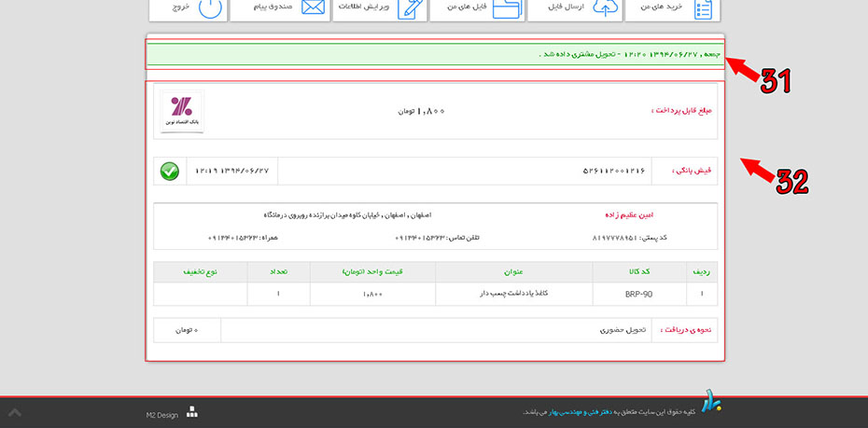Click the power icon for خروج (logout)
The image size is (868, 428).
click(x=211, y=7)
